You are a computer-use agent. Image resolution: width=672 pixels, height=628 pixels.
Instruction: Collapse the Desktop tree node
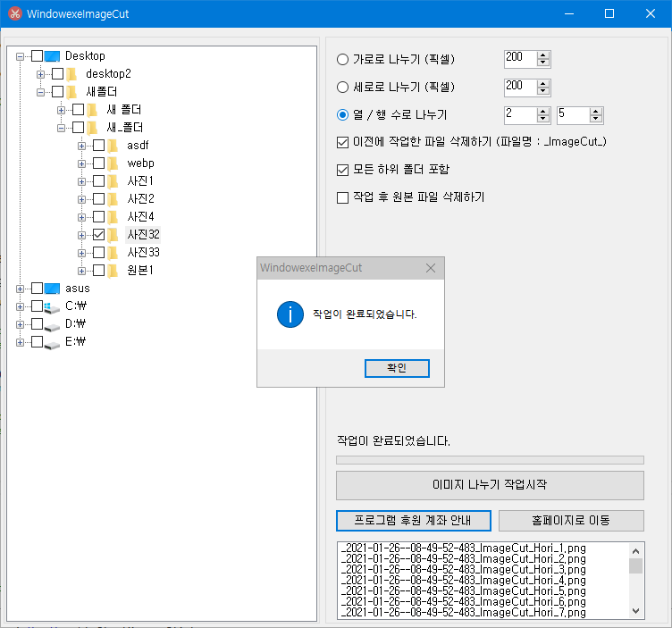pos(20,56)
